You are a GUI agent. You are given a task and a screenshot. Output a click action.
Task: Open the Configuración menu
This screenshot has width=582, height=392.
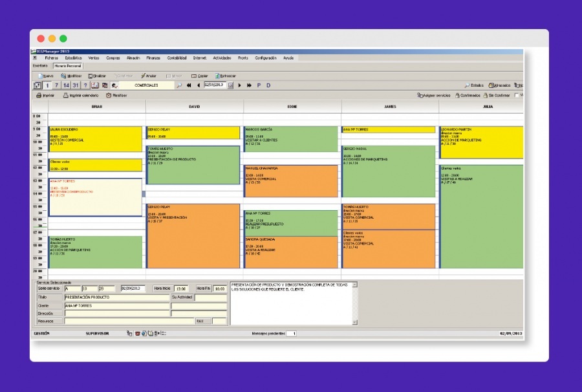pos(266,58)
